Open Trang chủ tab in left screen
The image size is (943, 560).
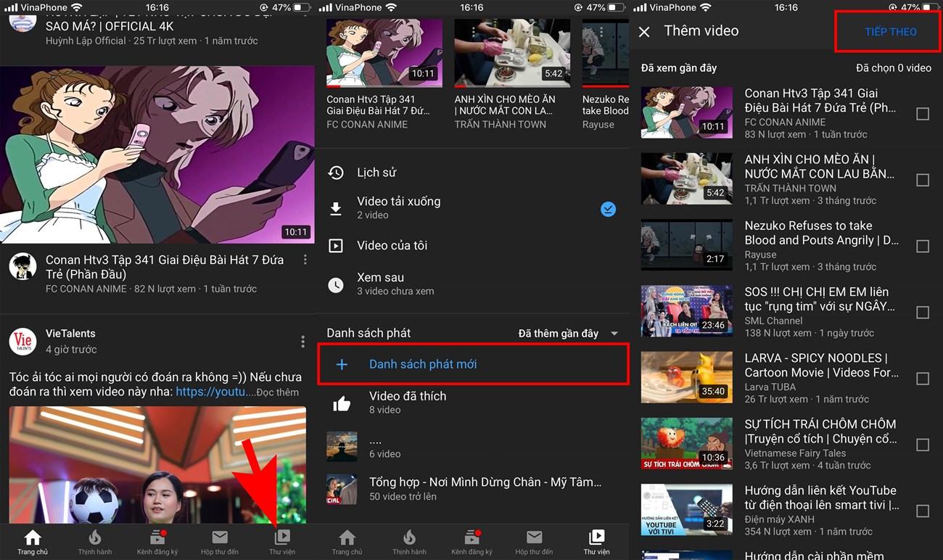33,542
